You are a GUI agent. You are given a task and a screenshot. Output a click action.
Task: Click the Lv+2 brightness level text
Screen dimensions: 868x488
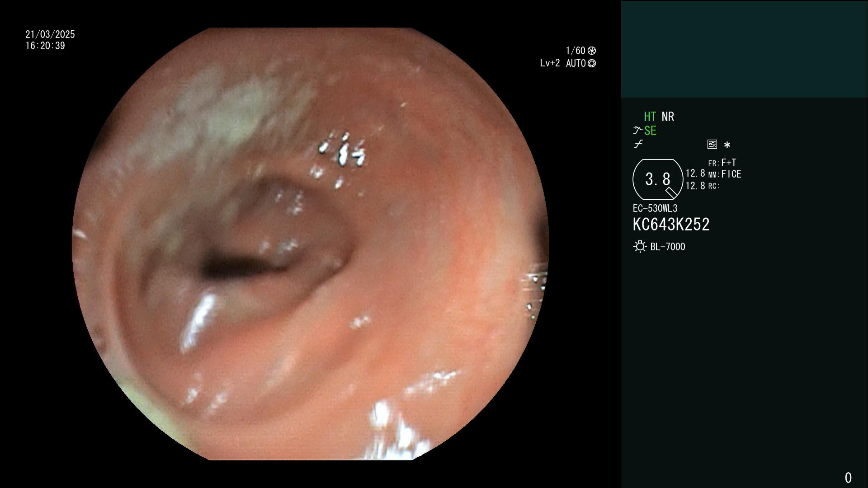550,63
